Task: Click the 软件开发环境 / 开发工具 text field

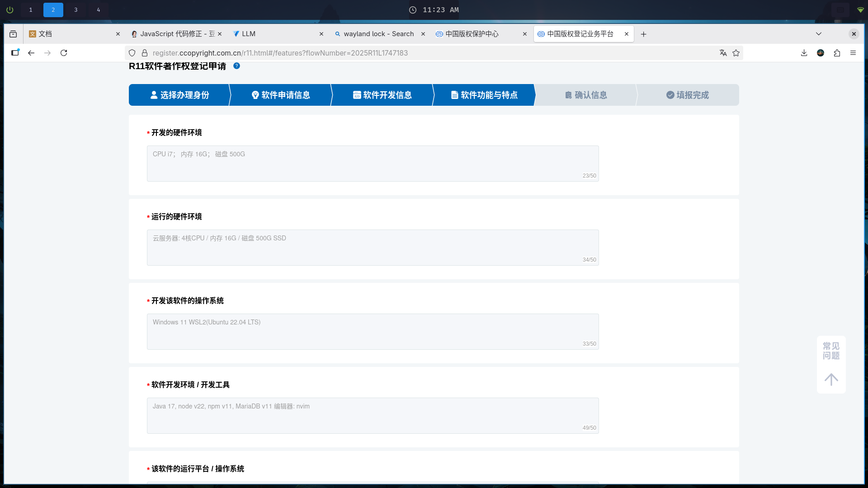Action: pos(373,415)
